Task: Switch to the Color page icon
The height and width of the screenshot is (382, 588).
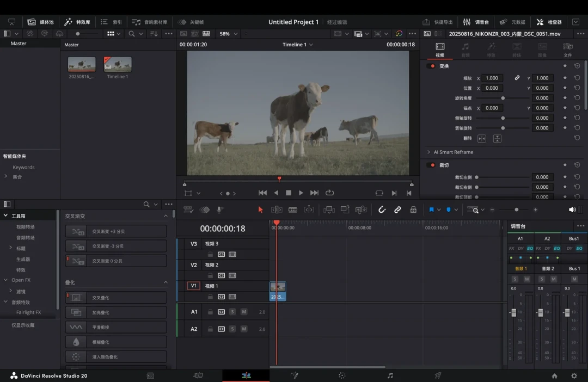Action: coord(342,375)
